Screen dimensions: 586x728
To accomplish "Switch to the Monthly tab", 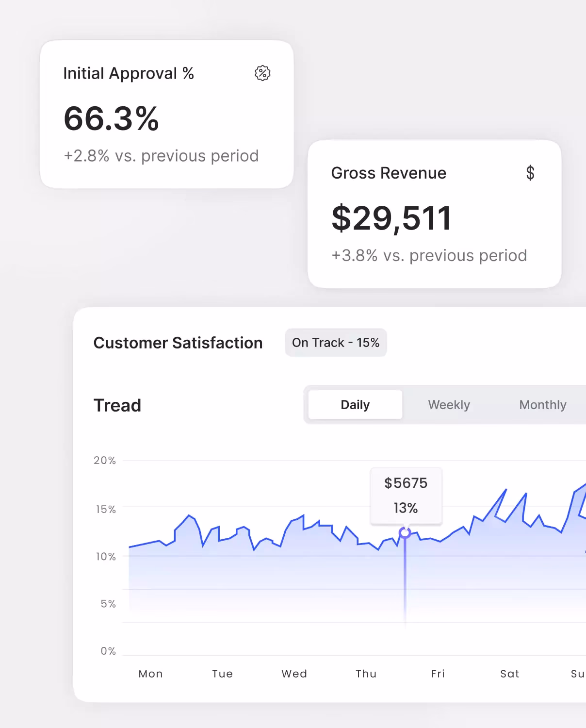I will (x=543, y=405).
